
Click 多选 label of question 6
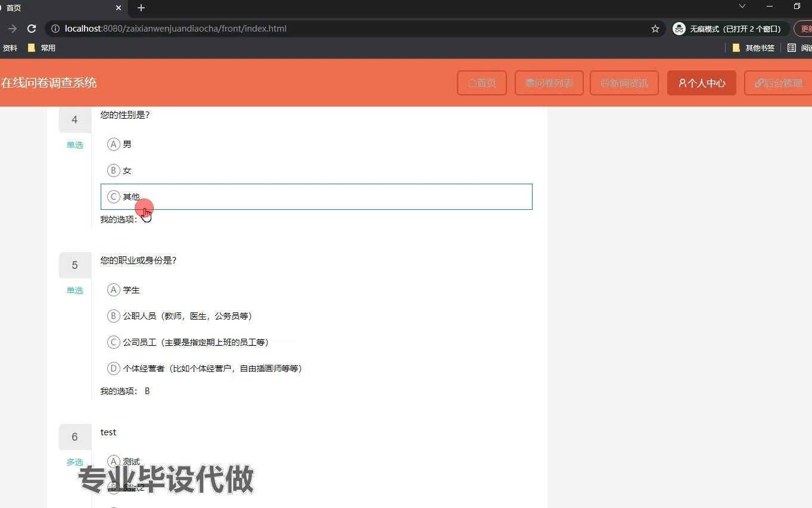[x=74, y=462]
